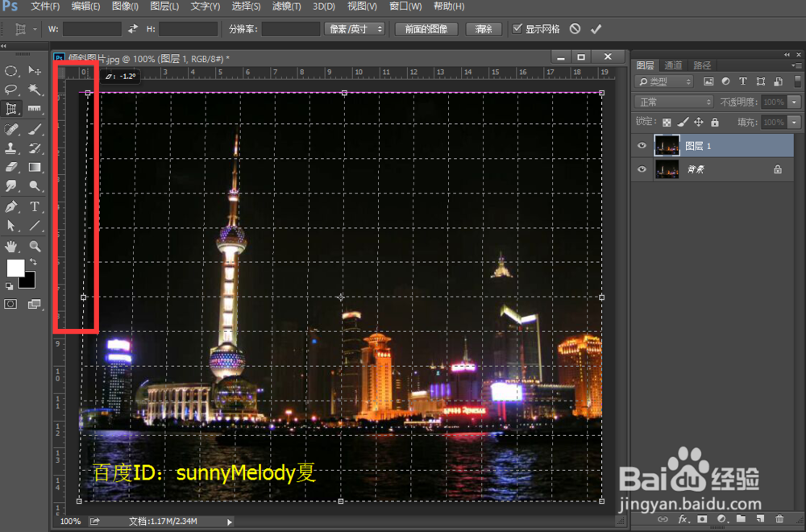Hide the 图层 1 layer
Screen dimensions: 806x532
(x=642, y=146)
